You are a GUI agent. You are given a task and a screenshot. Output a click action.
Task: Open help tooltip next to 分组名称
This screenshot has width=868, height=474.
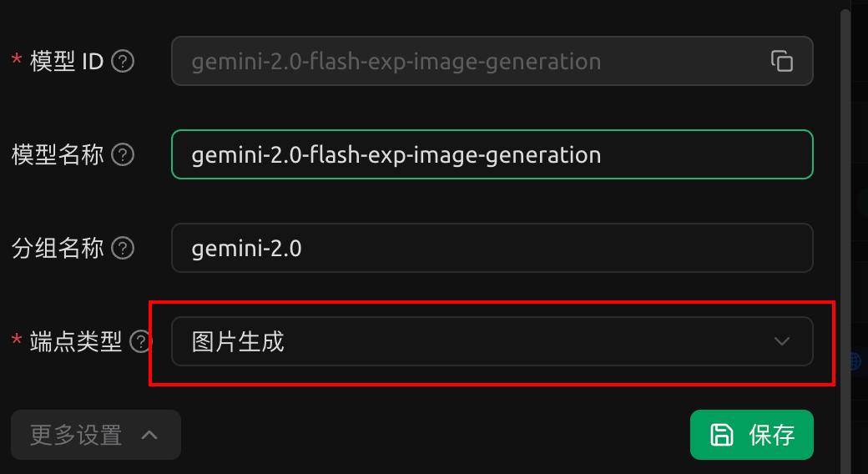click(123, 248)
